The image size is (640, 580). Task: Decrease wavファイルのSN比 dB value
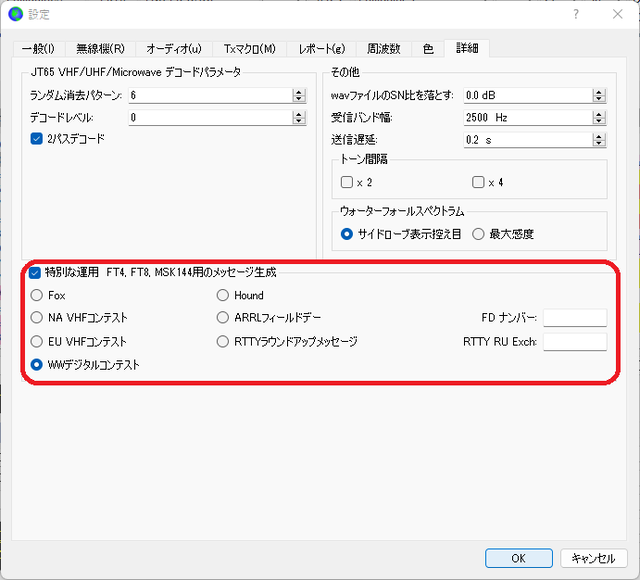click(599, 99)
